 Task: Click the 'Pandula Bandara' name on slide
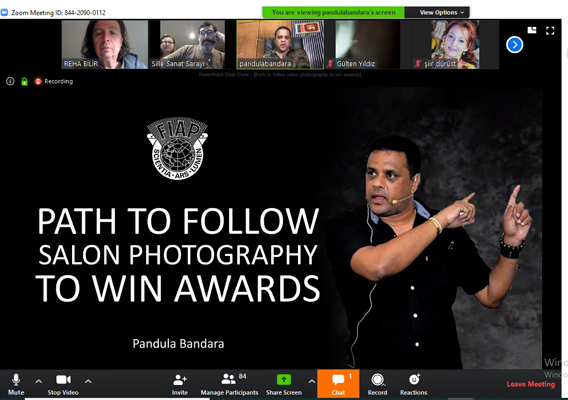tap(178, 343)
